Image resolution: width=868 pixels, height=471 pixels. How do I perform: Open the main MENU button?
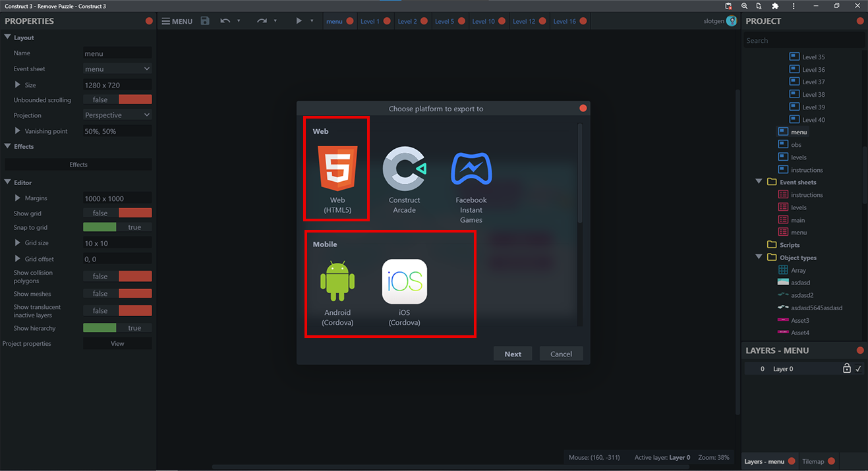point(177,21)
